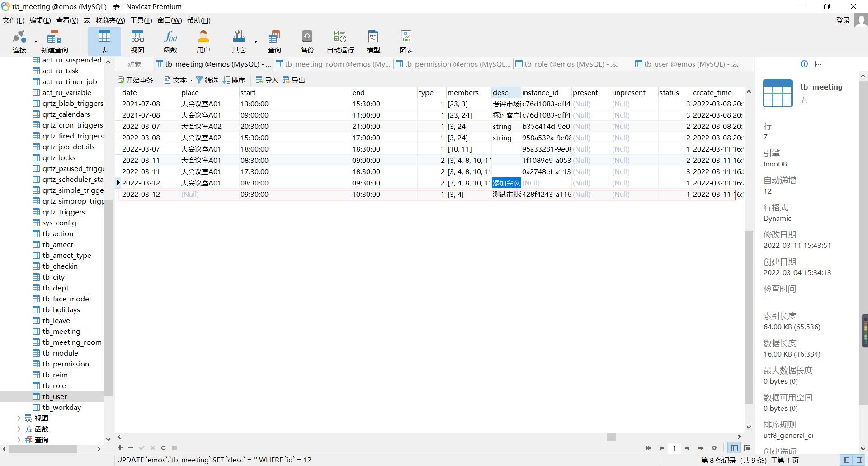Select tb_meeting in the table tree
Screen dimensions: 868x466
[61, 331]
